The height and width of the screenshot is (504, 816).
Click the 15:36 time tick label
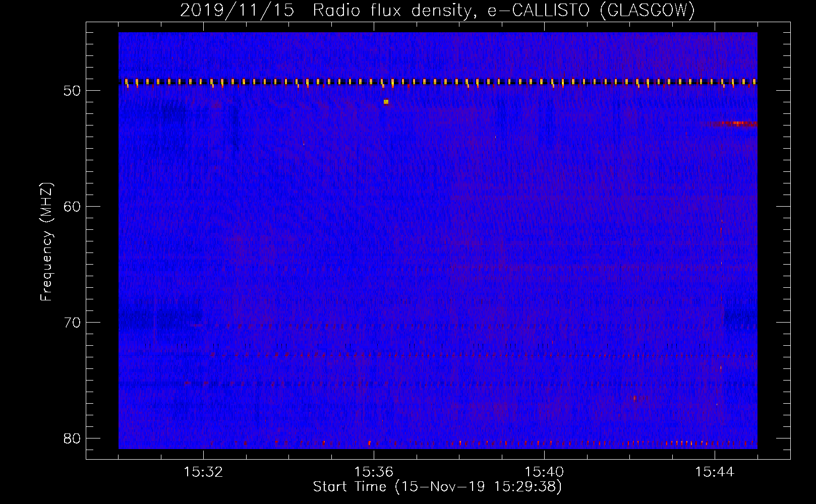pyautogui.click(x=374, y=472)
